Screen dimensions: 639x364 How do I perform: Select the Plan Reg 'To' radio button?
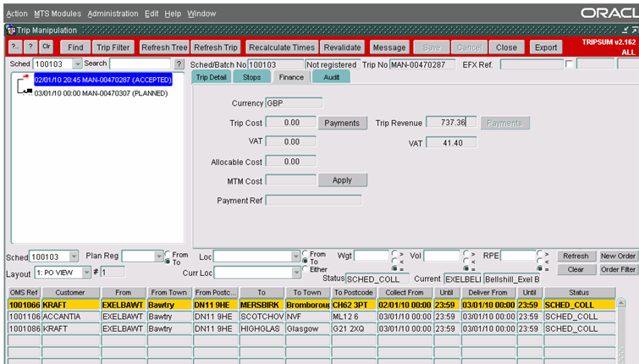pos(168,262)
